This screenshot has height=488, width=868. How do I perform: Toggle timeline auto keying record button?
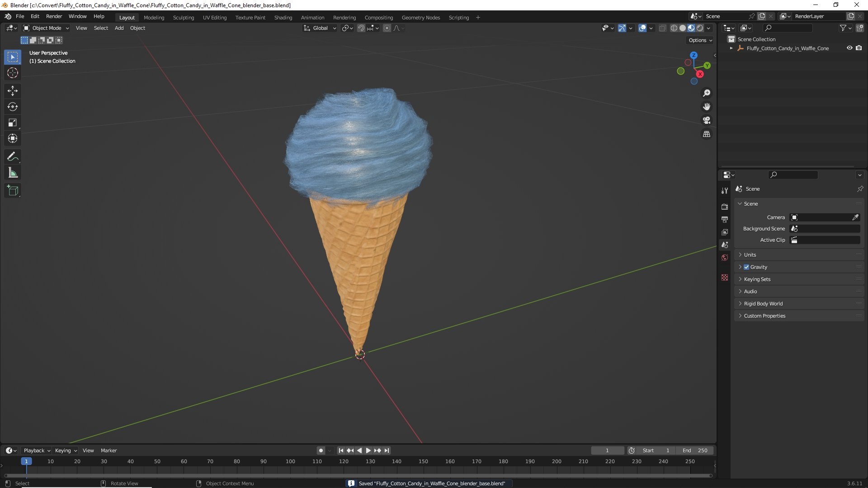[x=321, y=450]
